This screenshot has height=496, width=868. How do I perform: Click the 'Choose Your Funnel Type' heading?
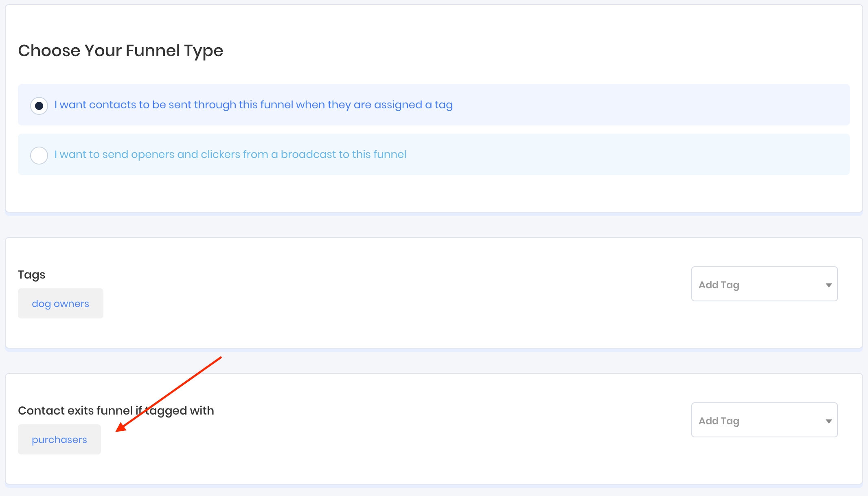[121, 51]
